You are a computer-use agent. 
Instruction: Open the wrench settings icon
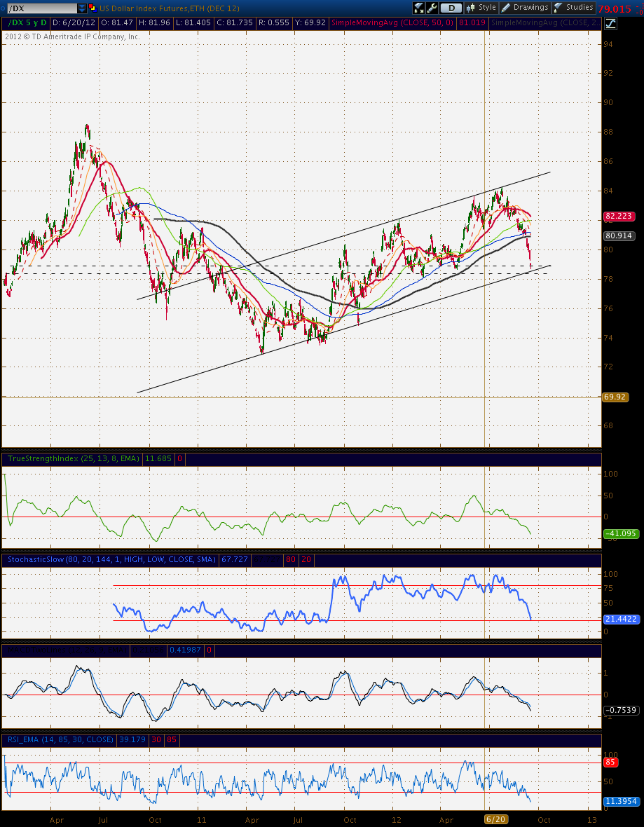coord(432,8)
